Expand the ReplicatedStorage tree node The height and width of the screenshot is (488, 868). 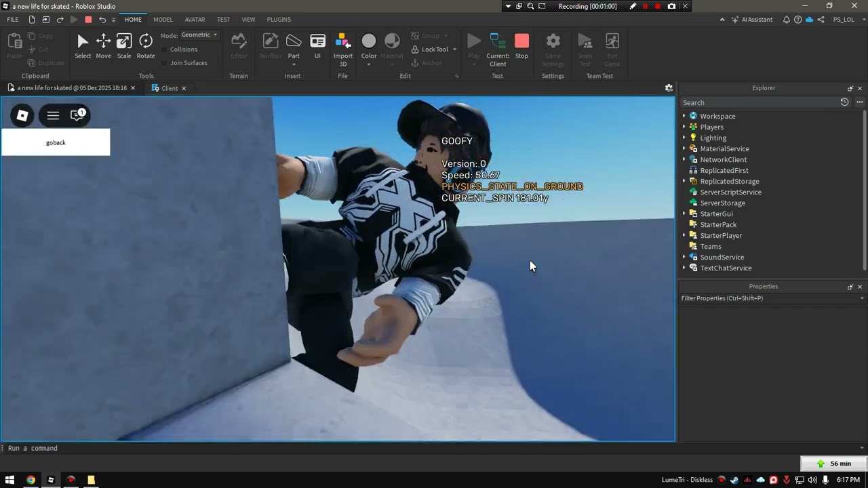pos(684,181)
